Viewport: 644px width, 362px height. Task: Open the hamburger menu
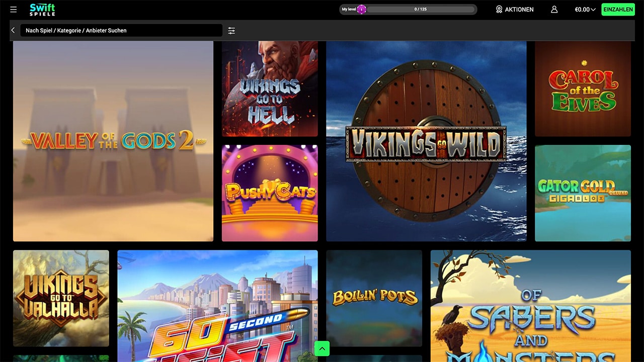point(14,10)
